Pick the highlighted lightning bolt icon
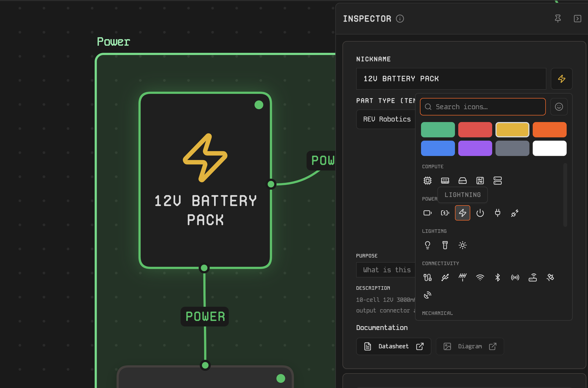This screenshot has width=588, height=388. point(463,213)
